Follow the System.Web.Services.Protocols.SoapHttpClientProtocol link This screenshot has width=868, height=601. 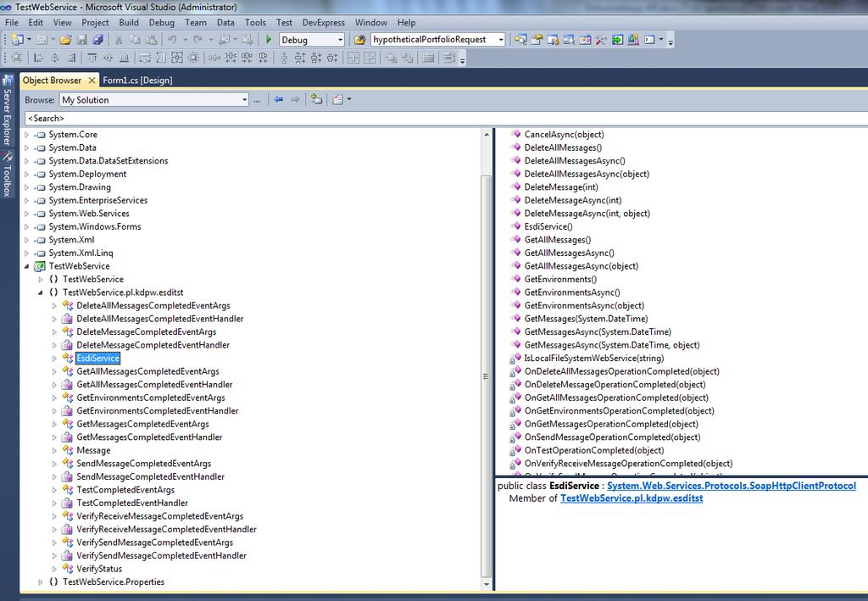732,486
